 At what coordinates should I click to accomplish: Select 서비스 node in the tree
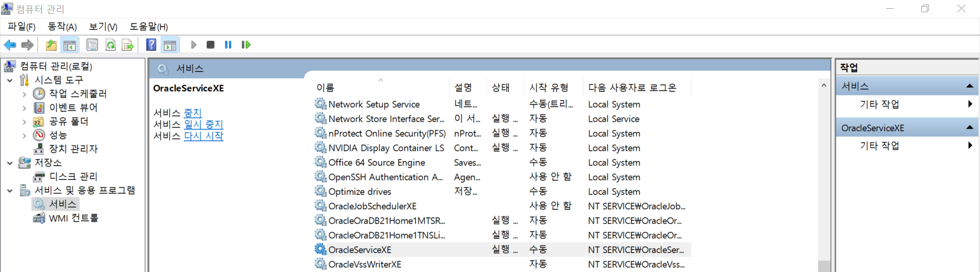62,204
